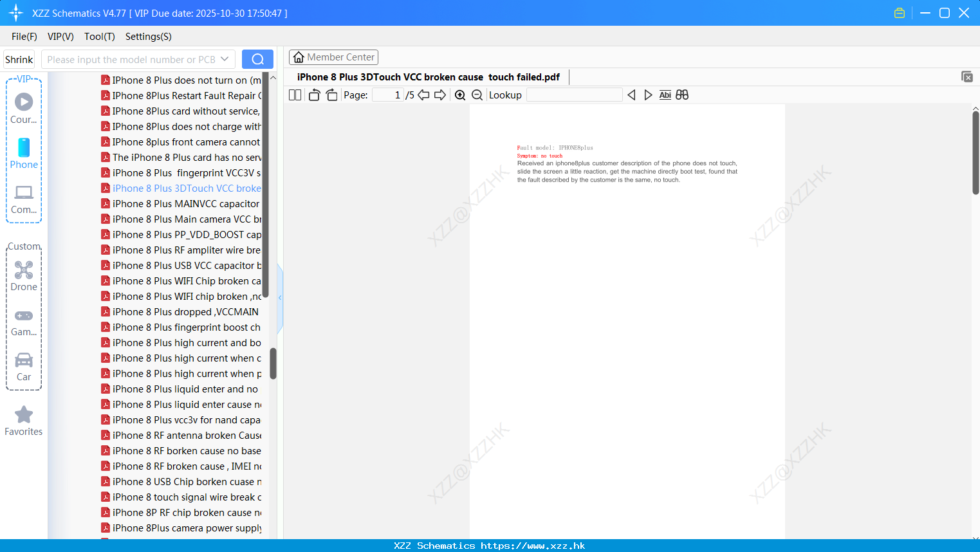
Task: Expand the model number dropdown arrow
Action: [225, 59]
